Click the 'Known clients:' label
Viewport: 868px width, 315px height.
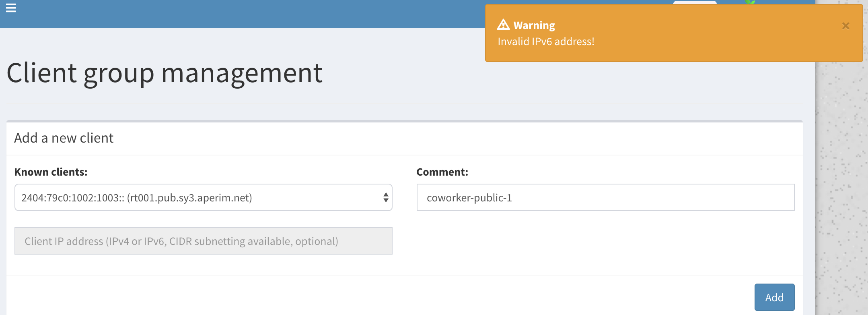[x=51, y=172]
